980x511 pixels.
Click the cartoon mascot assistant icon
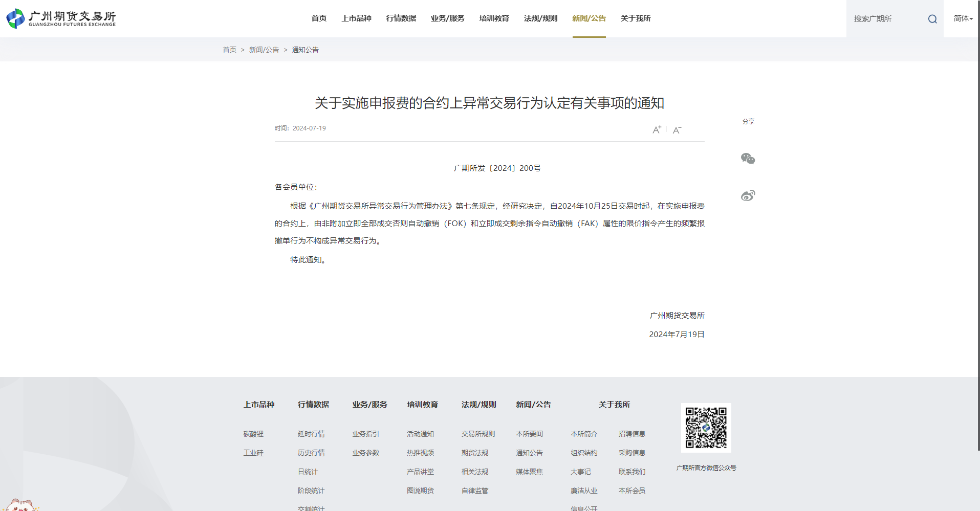20,505
